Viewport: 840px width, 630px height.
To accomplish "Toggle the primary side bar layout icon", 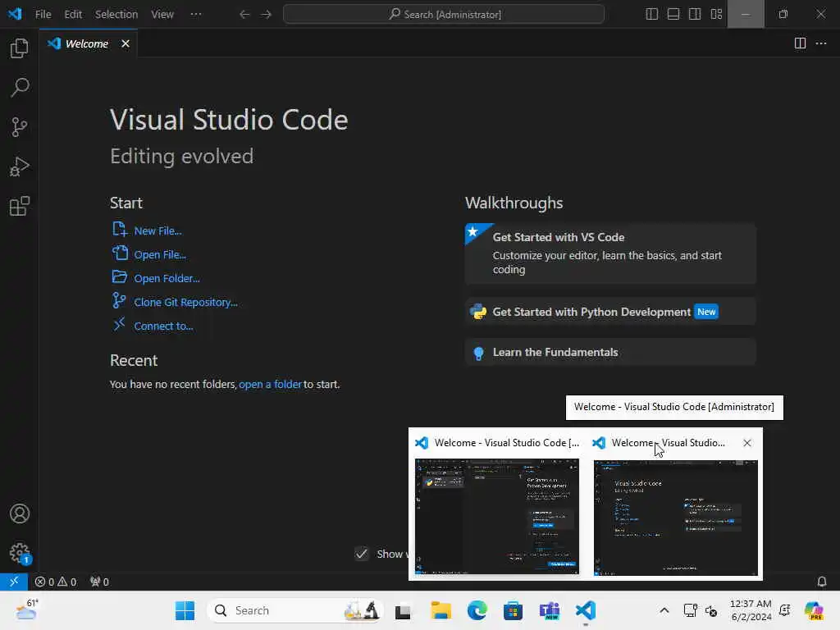I will (x=651, y=15).
